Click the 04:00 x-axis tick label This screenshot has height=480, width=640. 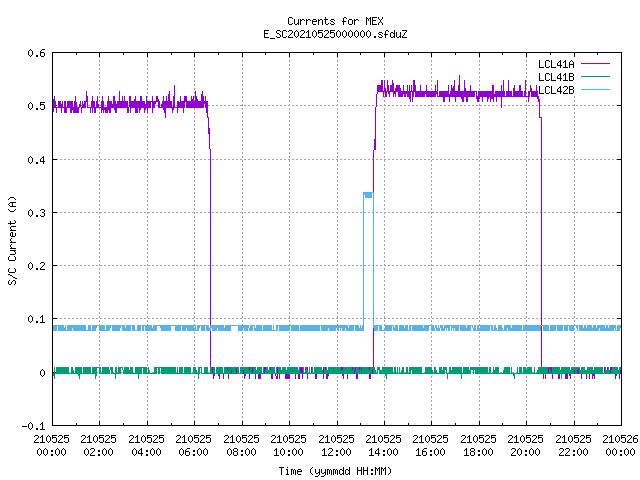click(x=146, y=452)
